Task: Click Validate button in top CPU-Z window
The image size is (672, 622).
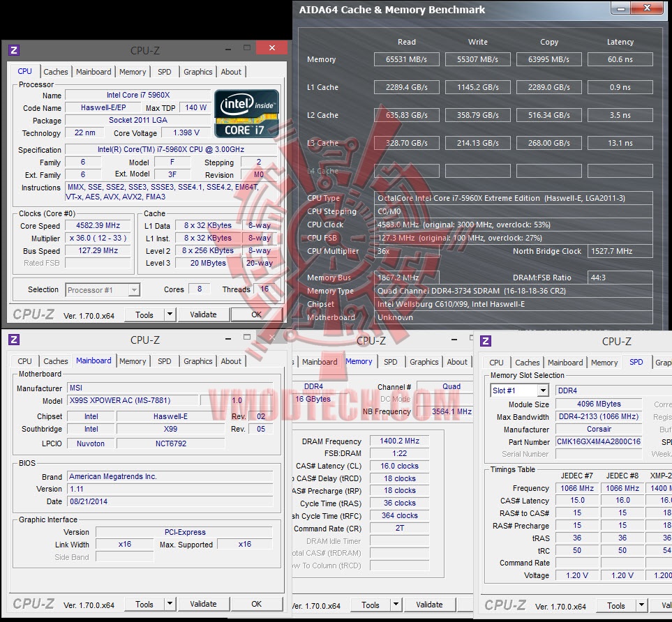Action: coord(203,314)
